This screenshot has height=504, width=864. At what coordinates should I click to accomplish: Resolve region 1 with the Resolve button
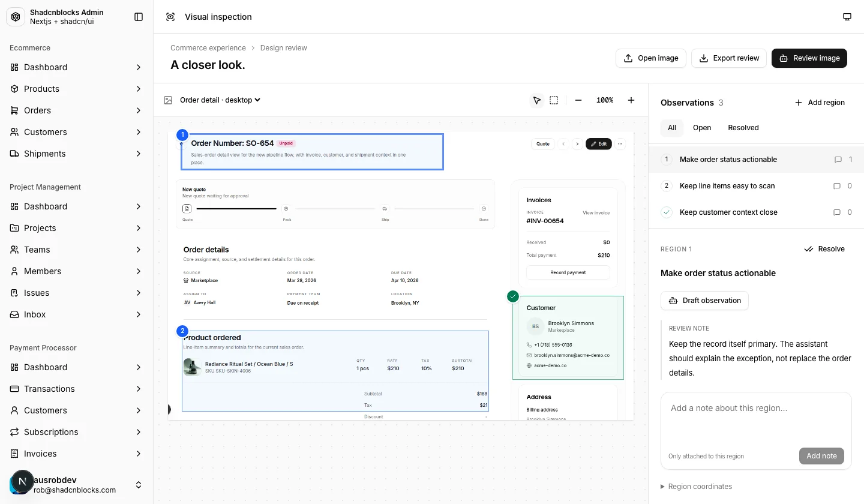click(824, 249)
